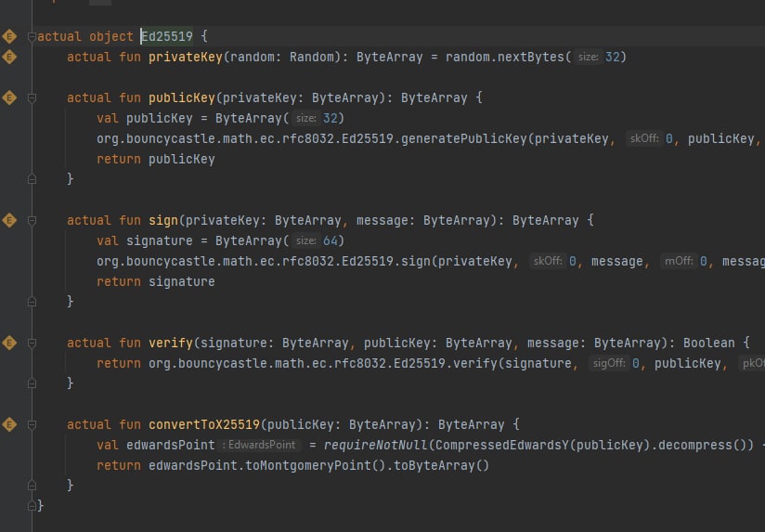Click the gutter icon beside Ed25519 object
Image resolution: width=765 pixels, height=532 pixels.
9,36
